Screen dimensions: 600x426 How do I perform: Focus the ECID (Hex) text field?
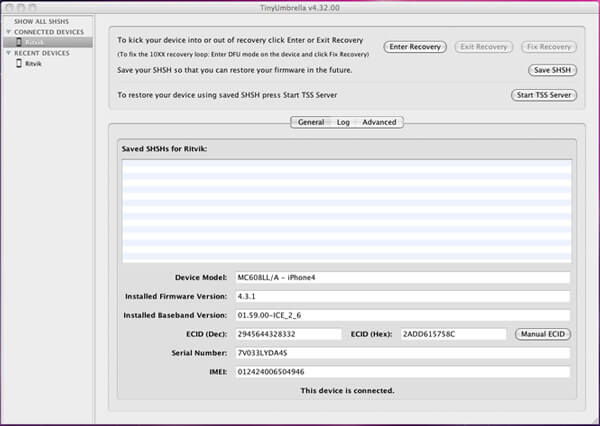(454, 334)
